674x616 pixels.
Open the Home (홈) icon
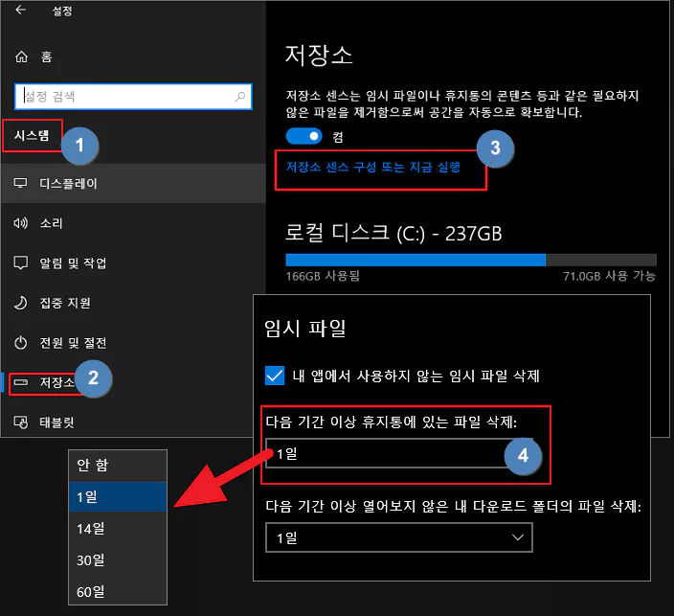(x=21, y=57)
